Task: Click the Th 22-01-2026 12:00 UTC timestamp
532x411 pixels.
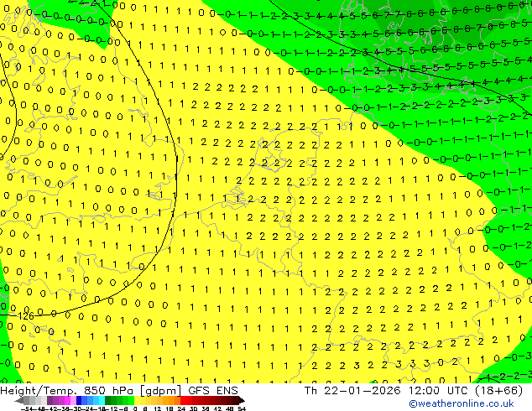Action: tap(387, 391)
